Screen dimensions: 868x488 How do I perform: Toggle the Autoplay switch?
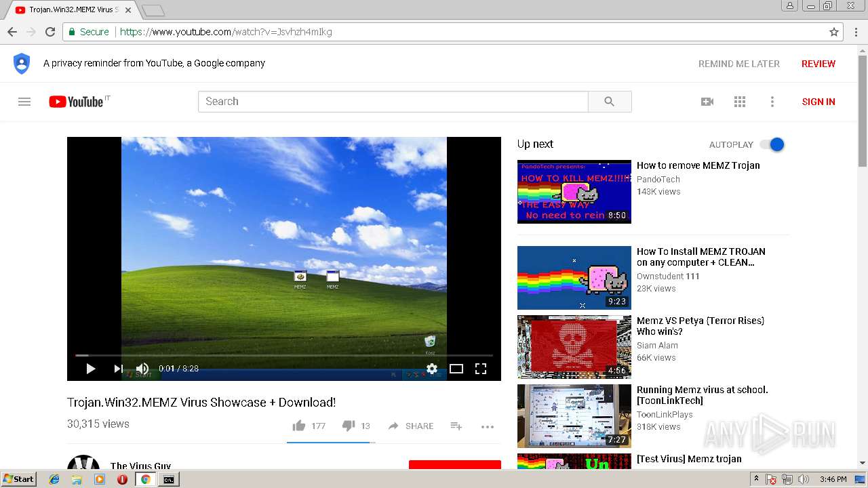772,144
